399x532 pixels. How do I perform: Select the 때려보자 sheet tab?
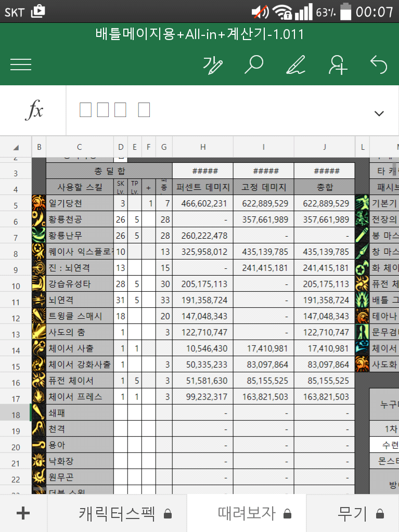(x=247, y=513)
